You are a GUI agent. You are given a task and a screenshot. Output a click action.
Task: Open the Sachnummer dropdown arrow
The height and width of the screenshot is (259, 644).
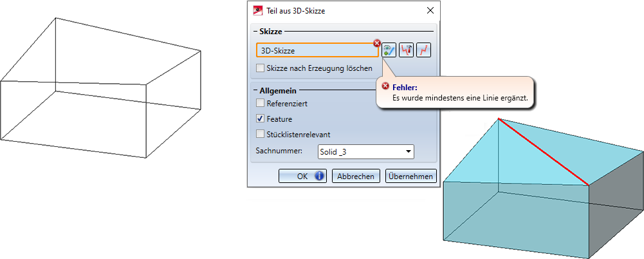click(x=408, y=151)
